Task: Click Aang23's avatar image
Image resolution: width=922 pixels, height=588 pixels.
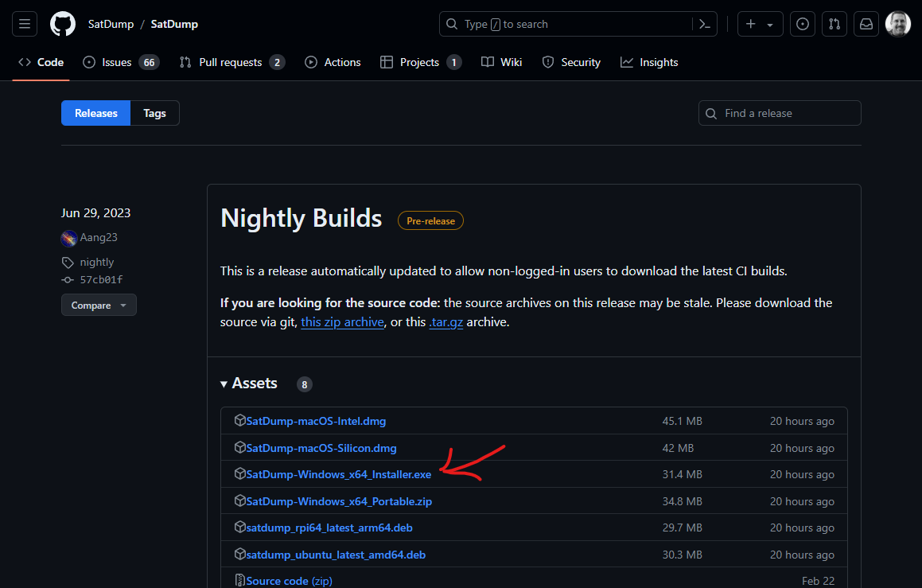Action: (x=68, y=238)
